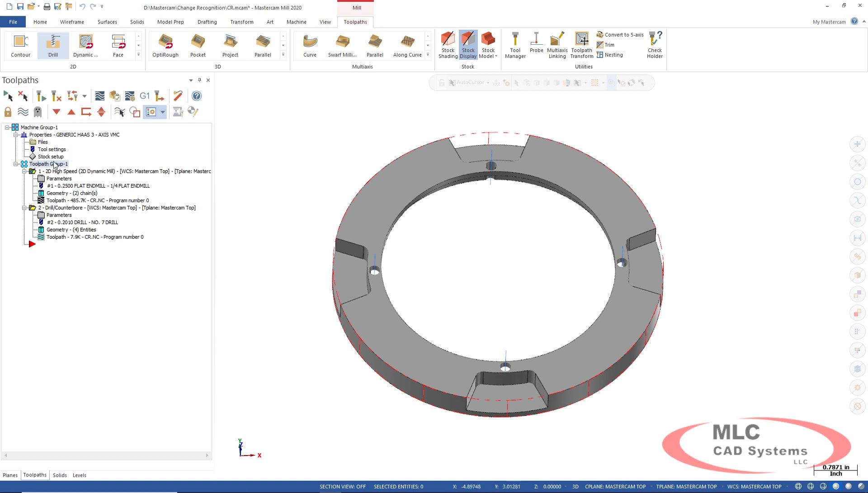Select the 3D Pocket toolpath

pos(198,46)
